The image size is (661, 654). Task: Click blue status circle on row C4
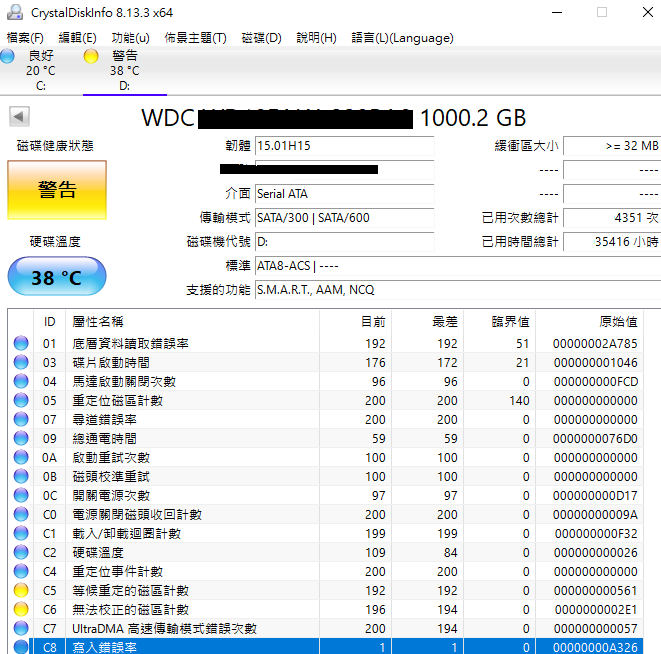coord(21,571)
